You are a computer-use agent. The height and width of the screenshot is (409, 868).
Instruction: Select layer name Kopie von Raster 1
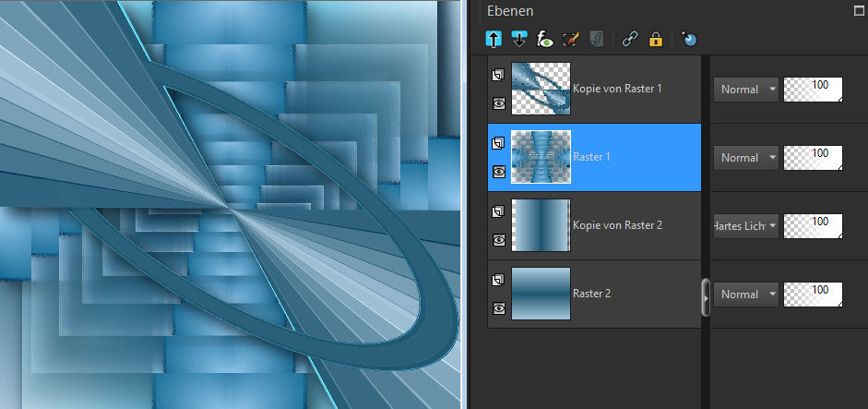(x=617, y=89)
